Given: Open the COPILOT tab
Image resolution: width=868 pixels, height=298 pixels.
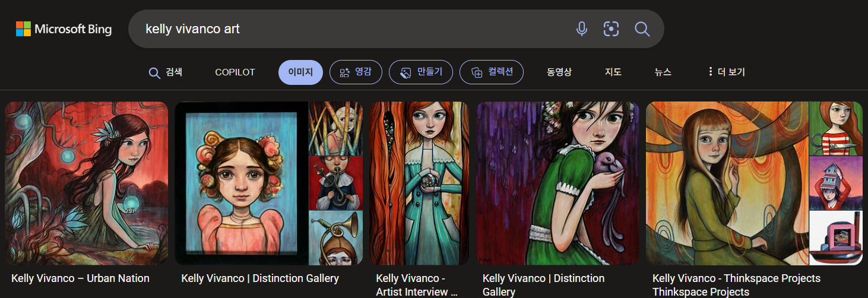Looking at the screenshot, I should [235, 72].
